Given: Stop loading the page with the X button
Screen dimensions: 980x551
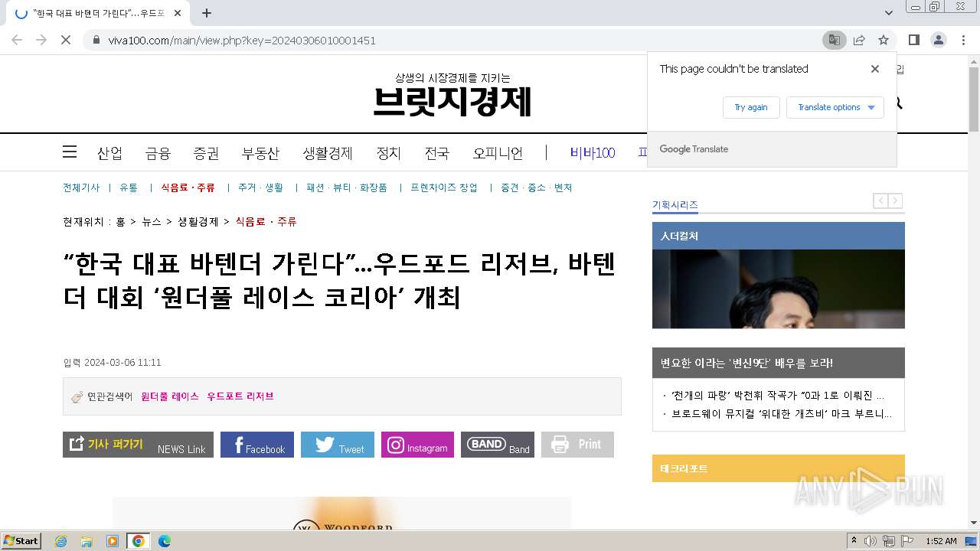Looking at the screenshot, I should (x=66, y=40).
